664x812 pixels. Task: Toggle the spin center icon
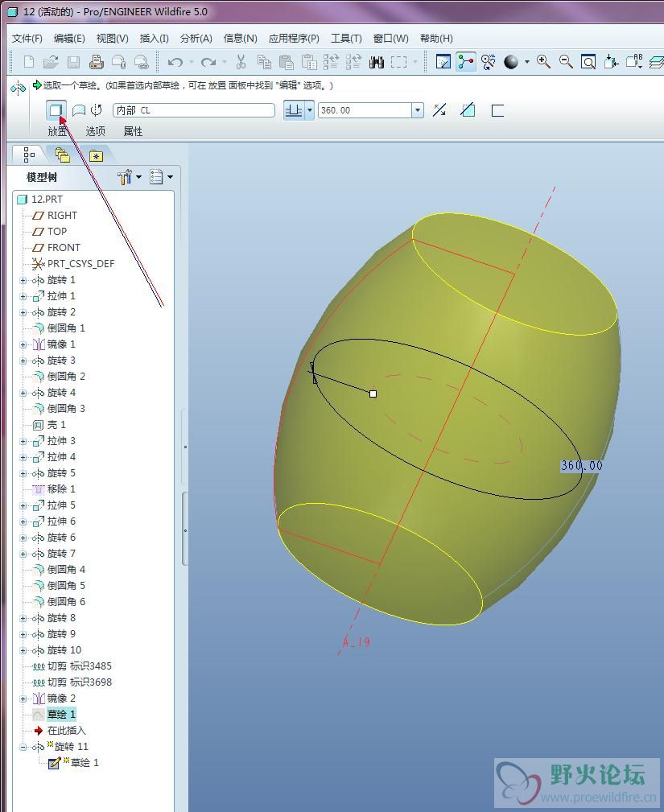[466, 62]
